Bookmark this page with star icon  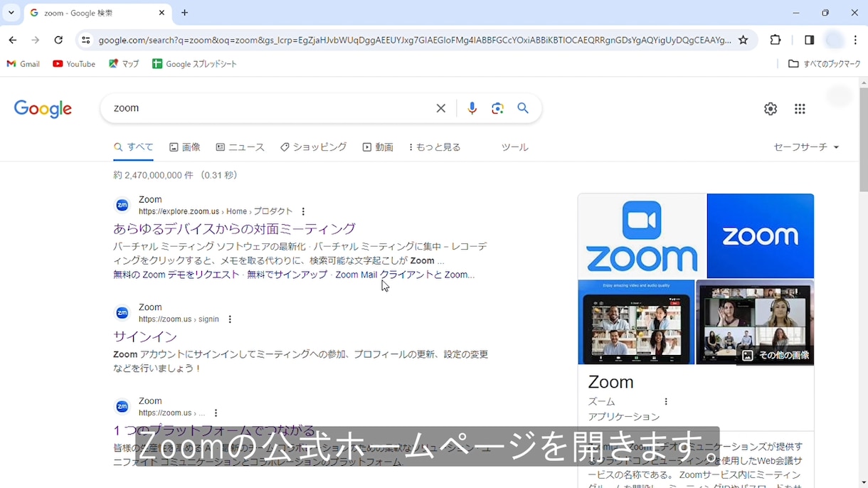[743, 41]
